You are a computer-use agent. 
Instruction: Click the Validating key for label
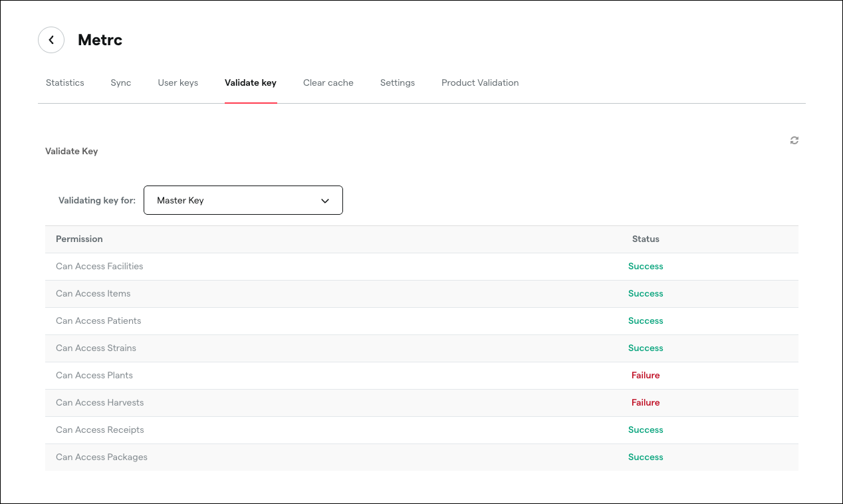pos(97,200)
